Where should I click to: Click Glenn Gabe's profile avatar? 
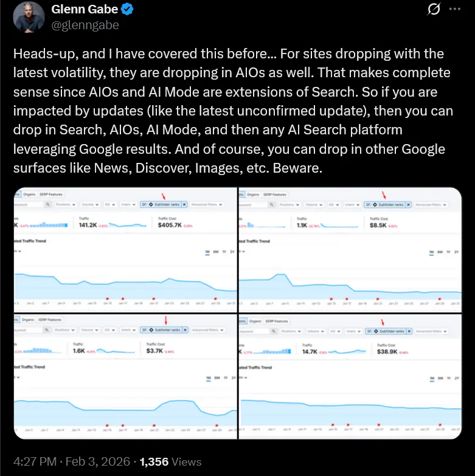29,17
